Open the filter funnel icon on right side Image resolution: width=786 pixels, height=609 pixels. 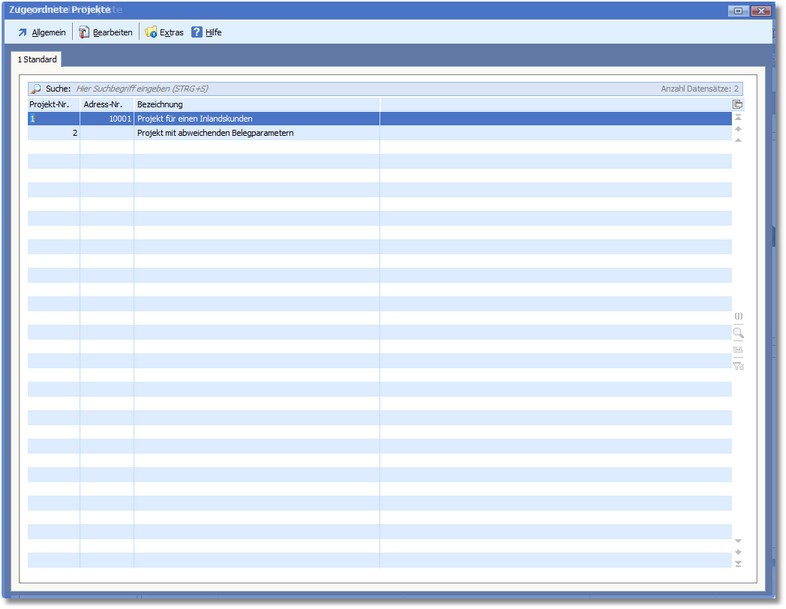point(738,366)
